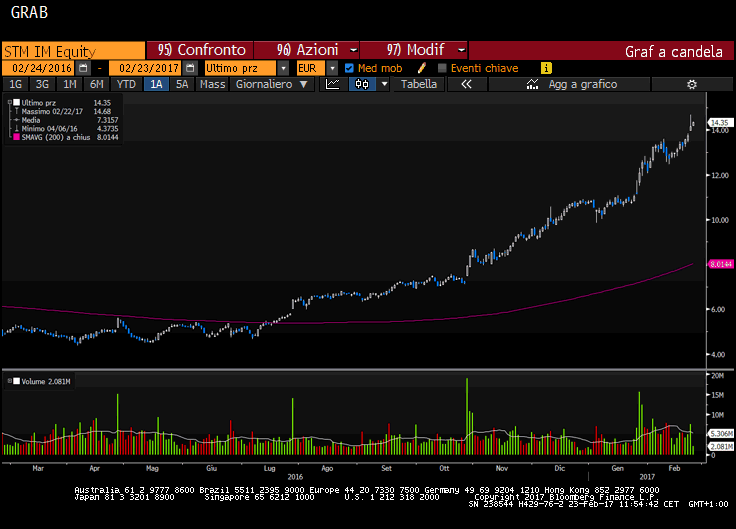Click the Graf a candela title

(x=674, y=51)
